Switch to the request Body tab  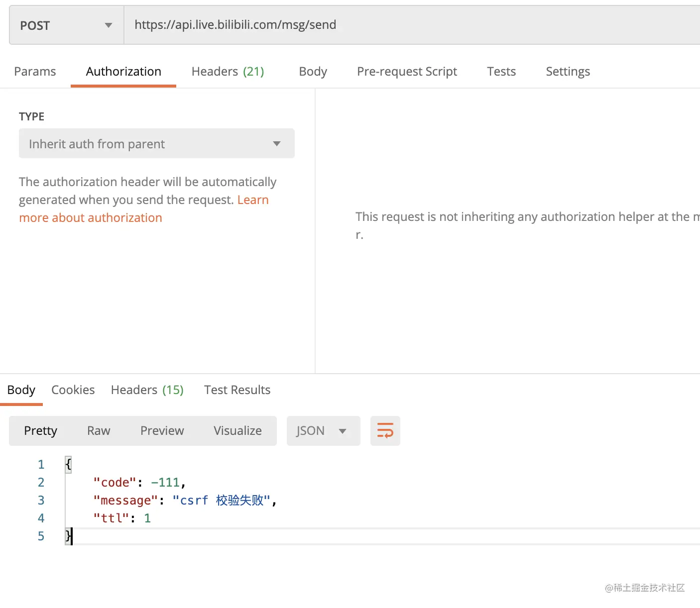tap(313, 72)
